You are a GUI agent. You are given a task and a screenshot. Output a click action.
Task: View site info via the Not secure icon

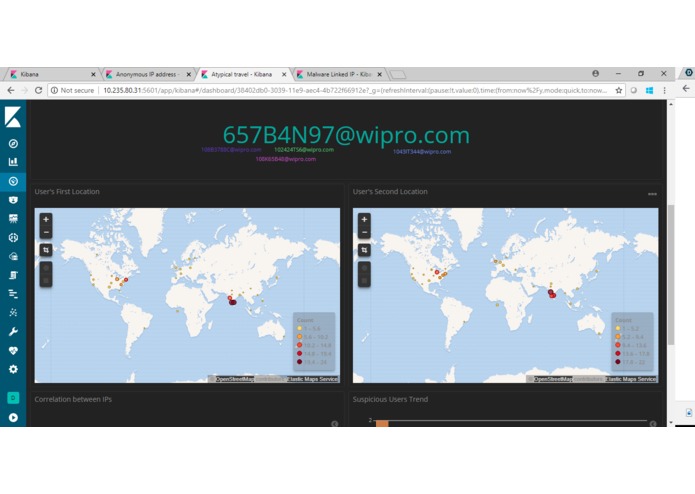(x=55, y=90)
